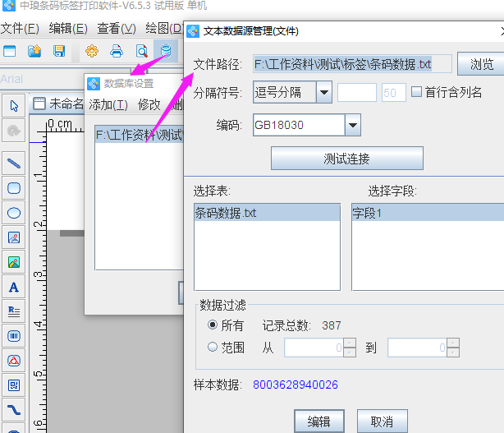
Task: Select the arrow pointer tool
Action: (13, 105)
